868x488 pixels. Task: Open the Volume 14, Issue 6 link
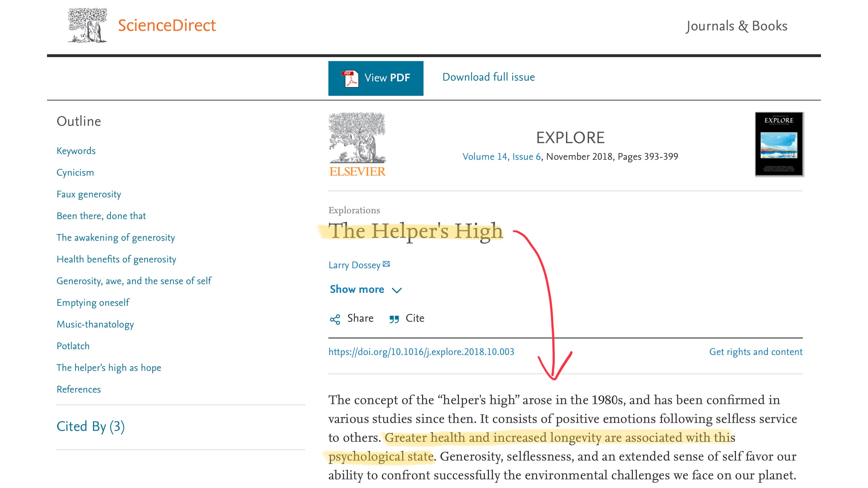click(x=502, y=157)
